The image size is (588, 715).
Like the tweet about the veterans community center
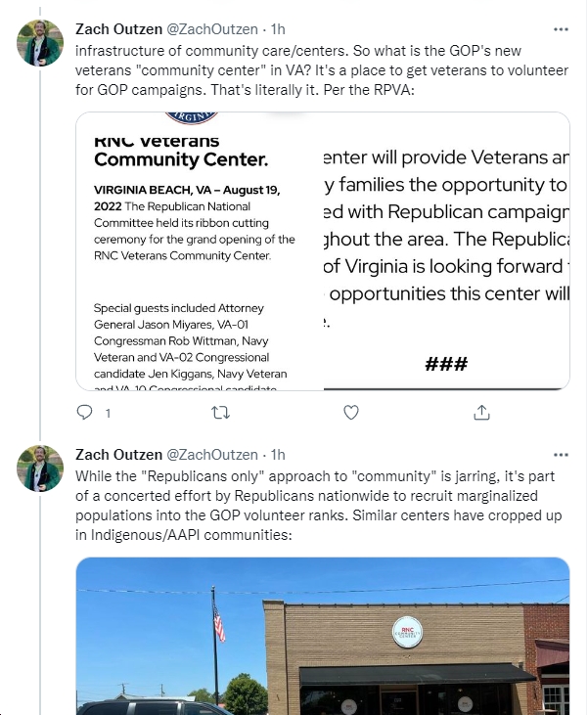point(351,413)
